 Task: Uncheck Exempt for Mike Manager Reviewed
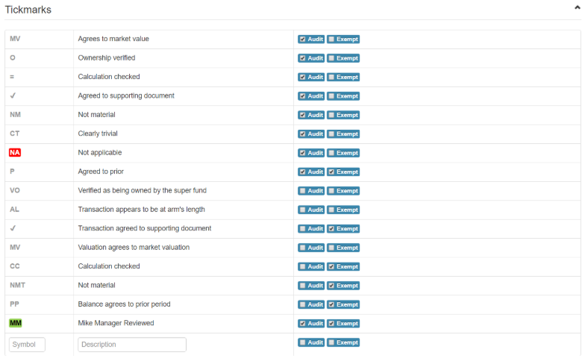point(331,324)
